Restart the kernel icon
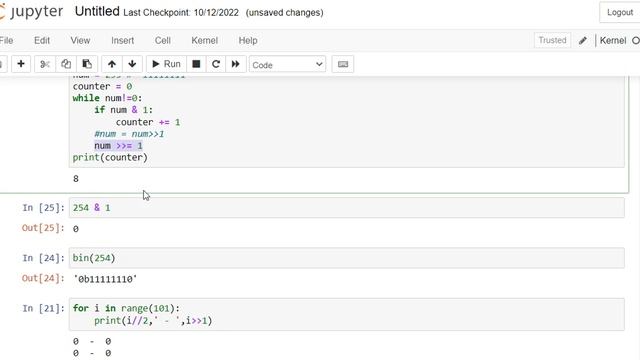The image size is (640, 360). pyautogui.click(x=216, y=64)
